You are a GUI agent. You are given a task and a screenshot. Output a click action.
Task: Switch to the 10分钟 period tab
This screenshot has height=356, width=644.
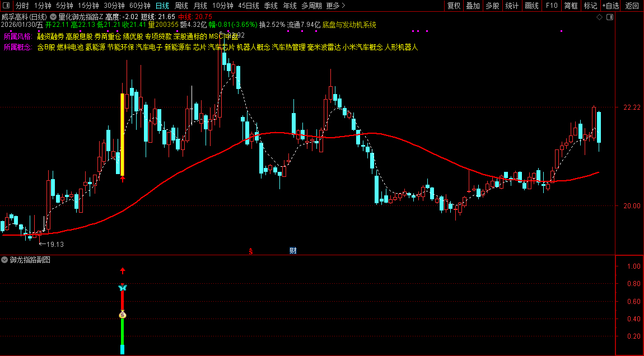[223, 6]
